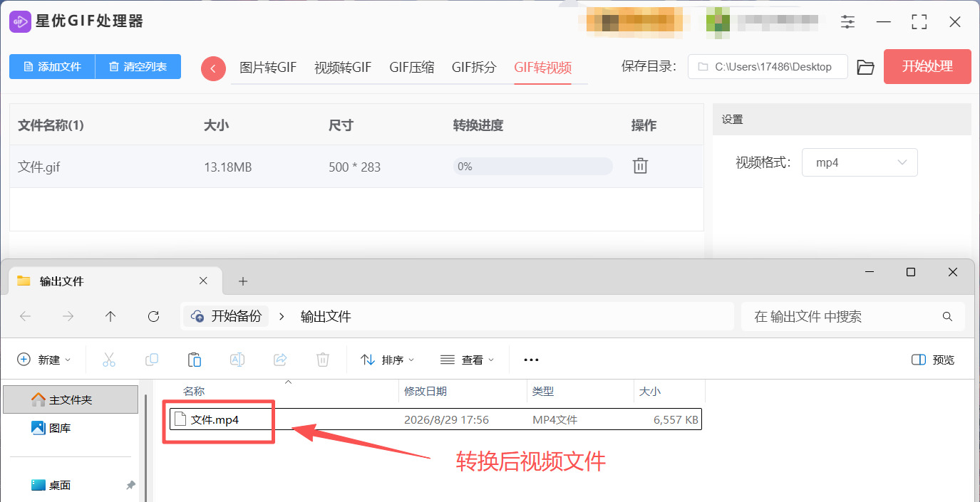The width and height of the screenshot is (980, 502).
Task: Click the 0% conversion progress bar
Action: tap(532, 166)
